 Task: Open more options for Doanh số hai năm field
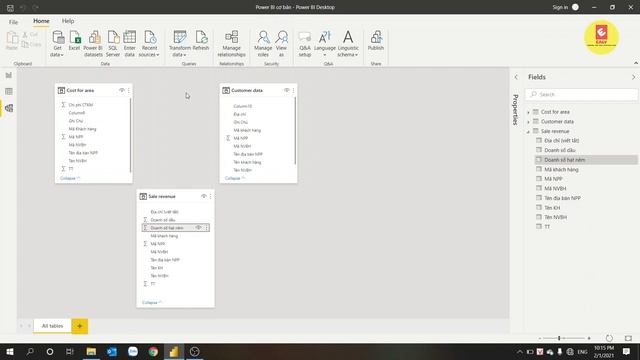coord(207,228)
